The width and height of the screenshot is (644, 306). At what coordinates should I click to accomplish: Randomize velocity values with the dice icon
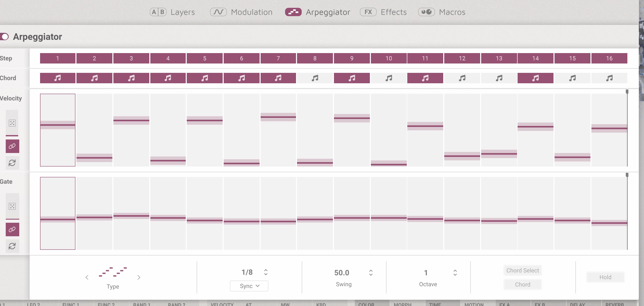(12, 123)
